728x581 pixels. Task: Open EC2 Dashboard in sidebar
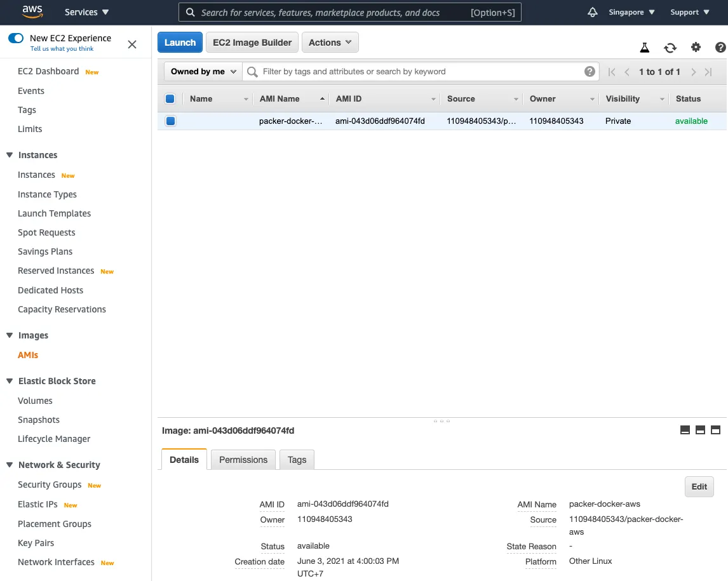point(48,72)
